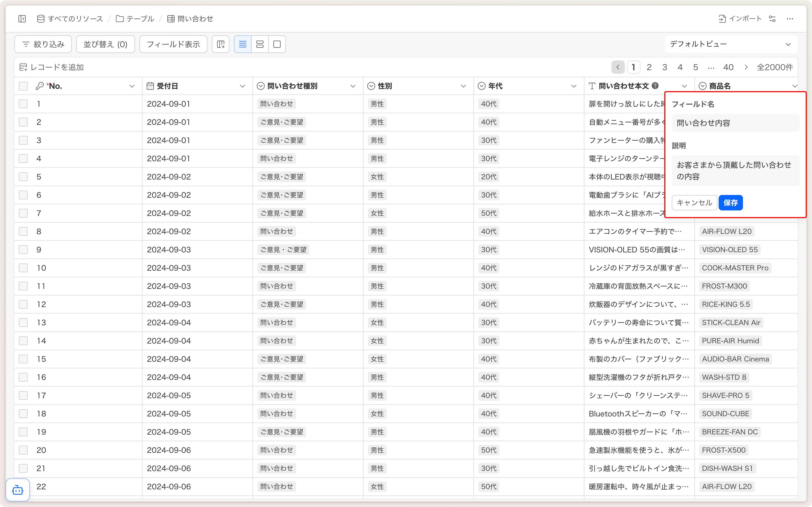This screenshot has width=812, height=507.
Task: Click the 保存 button
Action: 731,202
